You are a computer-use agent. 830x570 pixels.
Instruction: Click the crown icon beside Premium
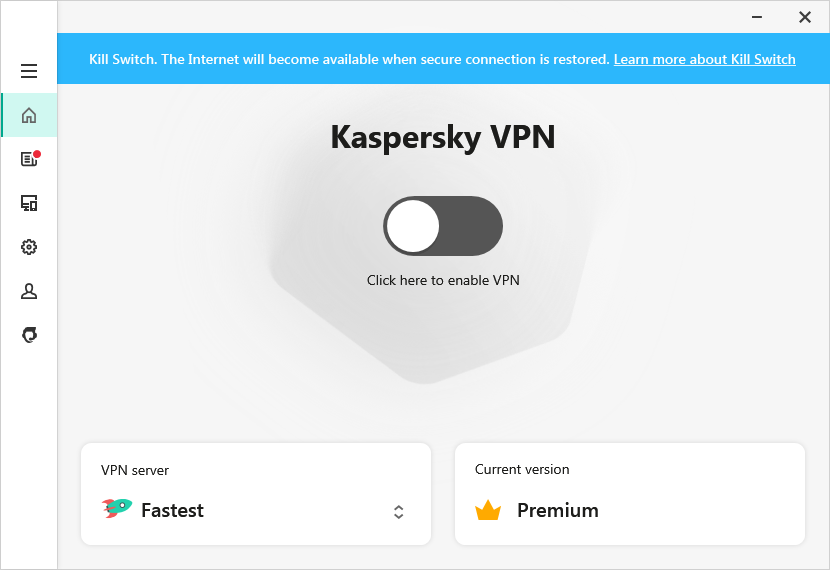click(488, 510)
